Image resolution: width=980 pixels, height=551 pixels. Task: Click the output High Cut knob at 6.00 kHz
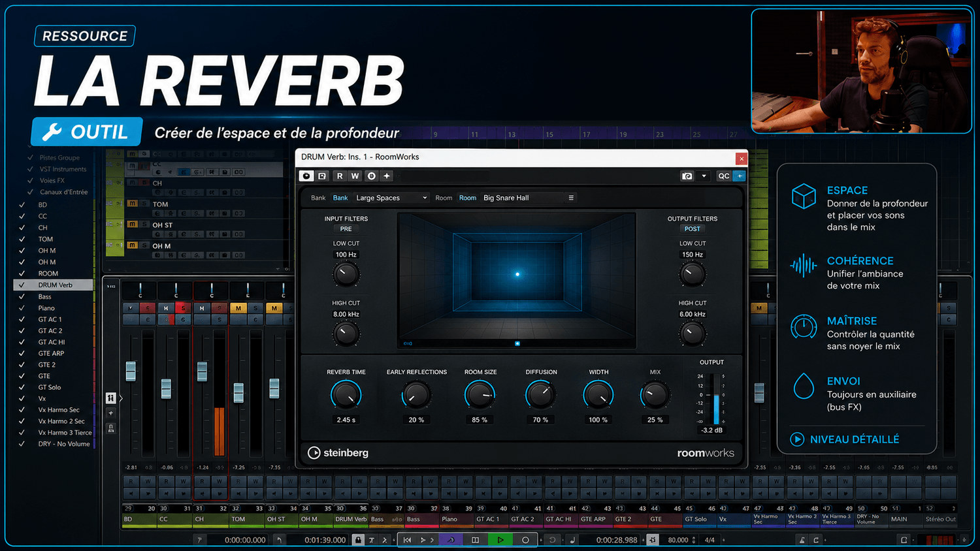coord(693,334)
